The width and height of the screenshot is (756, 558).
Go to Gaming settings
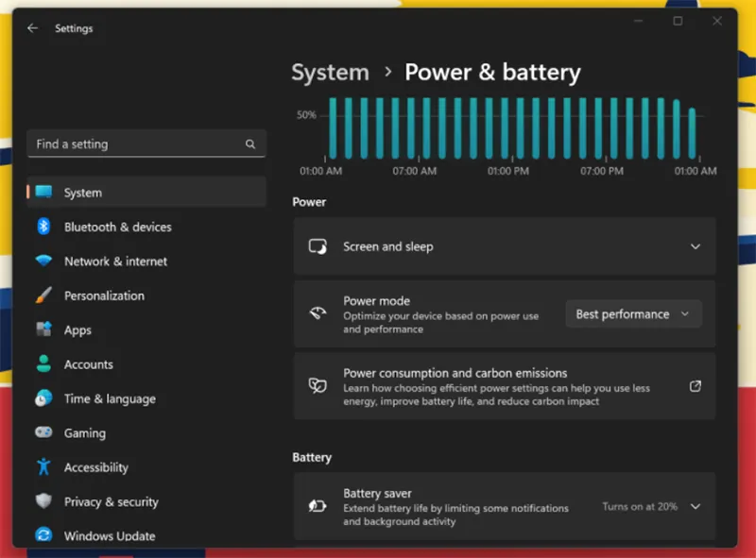[x=146, y=432]
